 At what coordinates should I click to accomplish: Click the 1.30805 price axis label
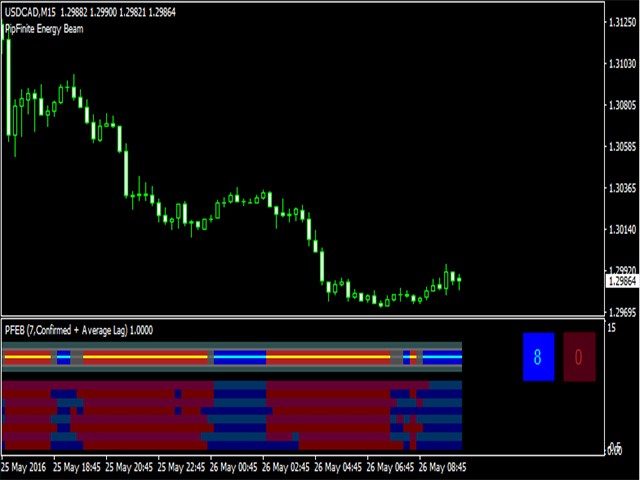coord(622,105)
